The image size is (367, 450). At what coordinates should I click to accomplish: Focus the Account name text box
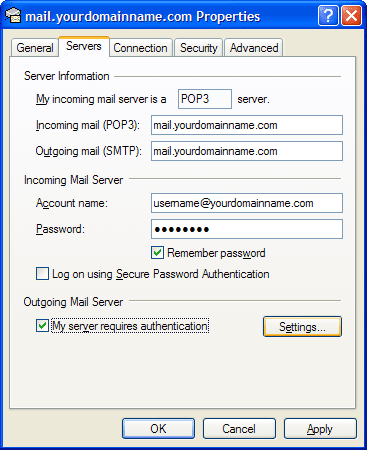247,203
